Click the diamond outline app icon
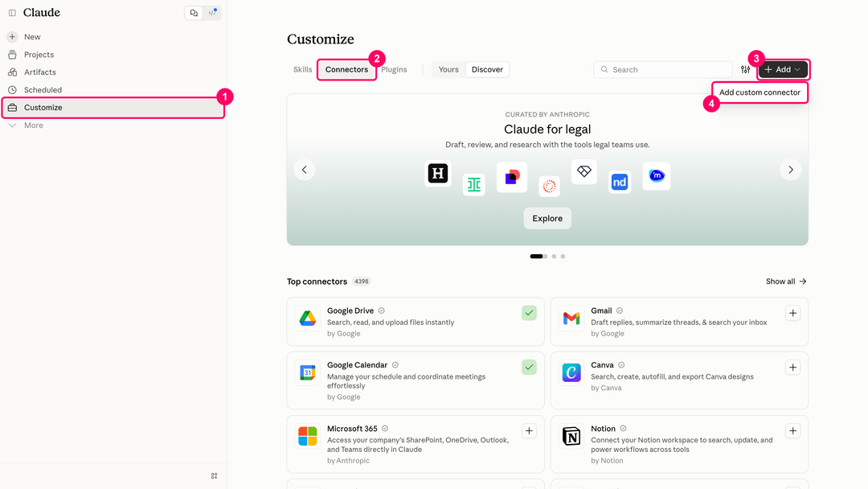This screenshot has width=868, height=489. pyautogui.click(x=584, y=171)
